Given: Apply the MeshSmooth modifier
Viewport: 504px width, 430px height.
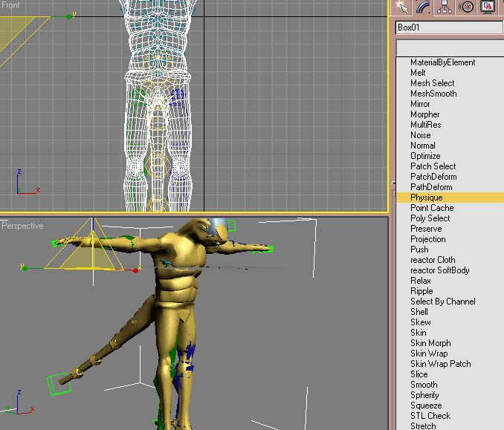Looking at the screenshot, I should [x=433, y=94].
